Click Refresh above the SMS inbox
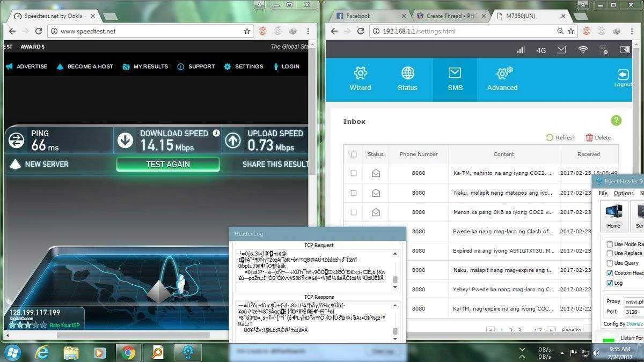 pyautogui.click(x=561, y=138)
